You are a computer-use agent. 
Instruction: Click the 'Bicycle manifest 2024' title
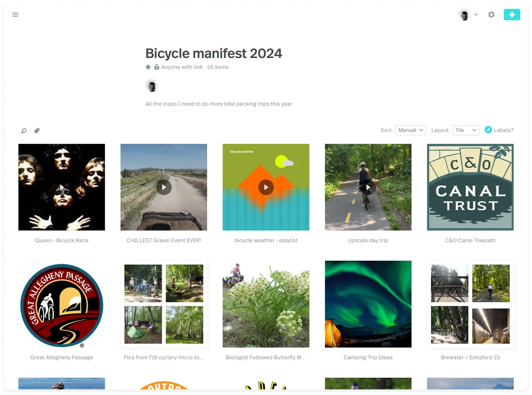(214, 54)
